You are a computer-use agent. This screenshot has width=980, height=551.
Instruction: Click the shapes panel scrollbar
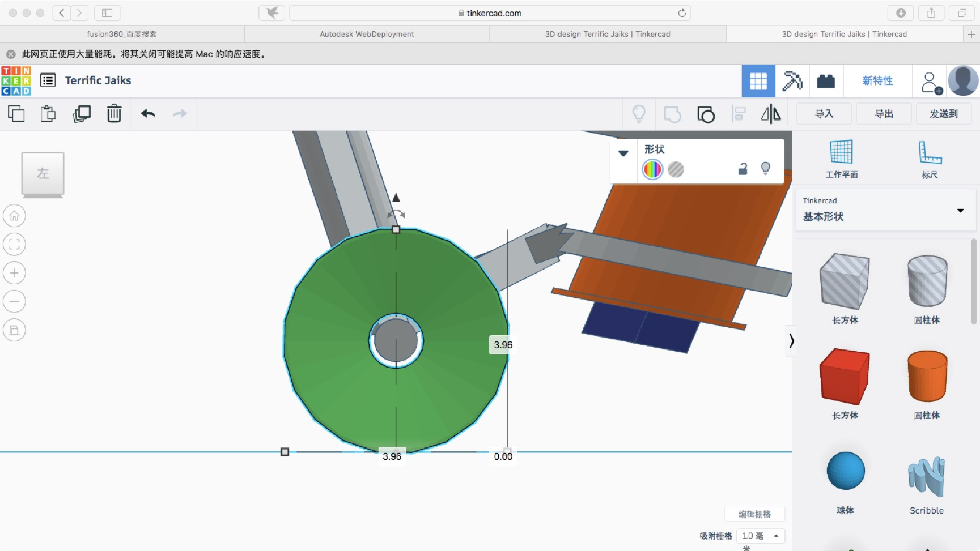click(x=974, y=281)
